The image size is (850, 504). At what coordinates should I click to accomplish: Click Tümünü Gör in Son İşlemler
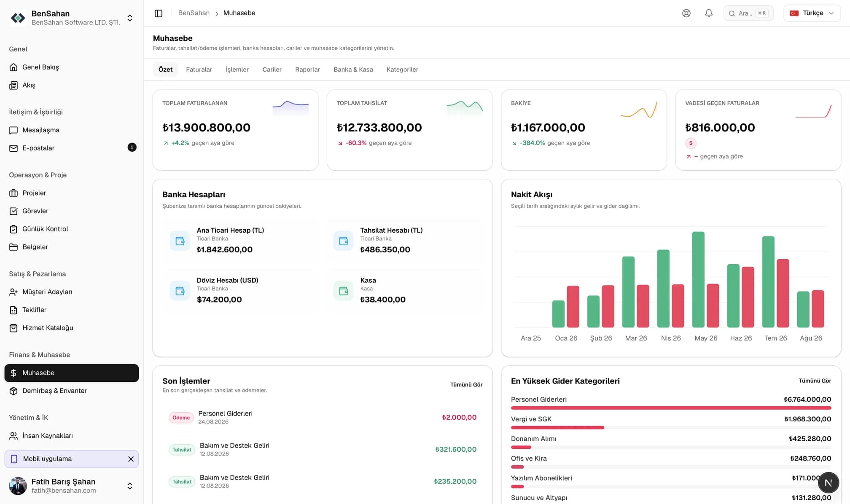pyautogui.click(x=466, y=385)
